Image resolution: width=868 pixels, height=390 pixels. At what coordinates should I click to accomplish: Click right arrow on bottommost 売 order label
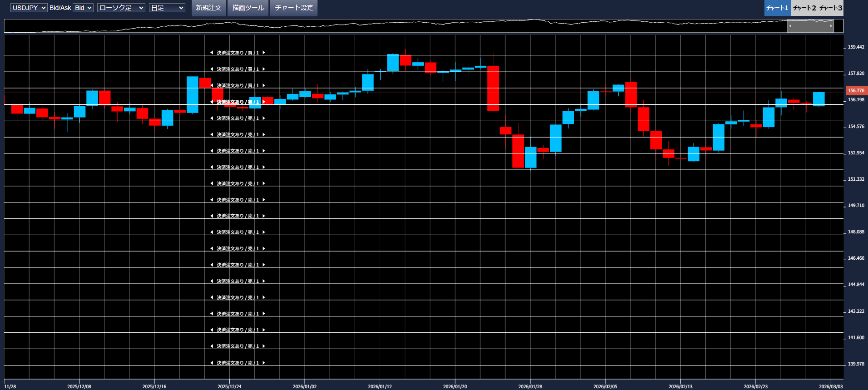click(x=263, y=363)
